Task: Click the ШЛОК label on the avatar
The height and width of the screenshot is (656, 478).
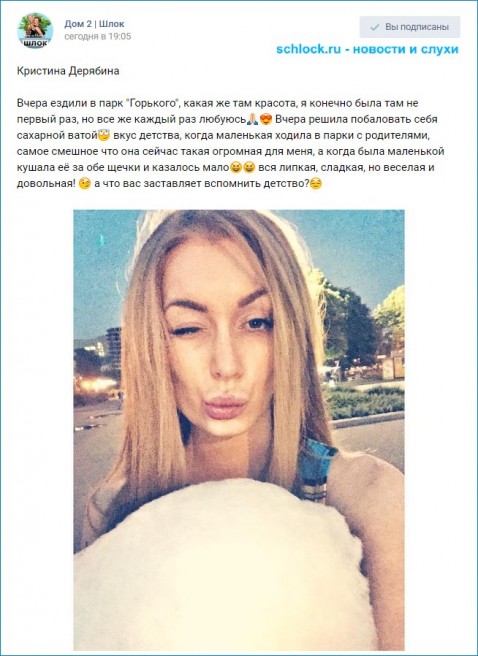Action: click(35, 43)
